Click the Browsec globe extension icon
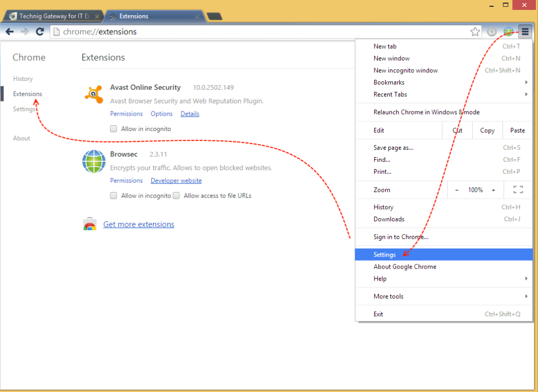 [94, 161]
